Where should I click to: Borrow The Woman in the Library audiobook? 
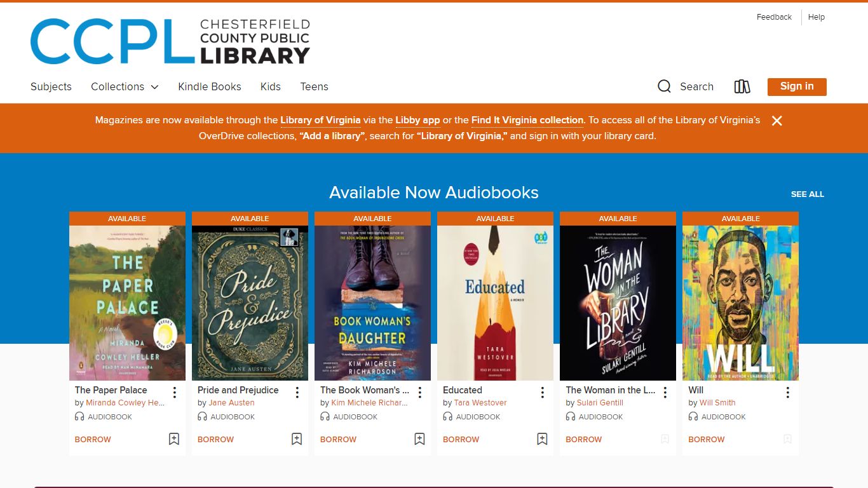click(583, 439)
